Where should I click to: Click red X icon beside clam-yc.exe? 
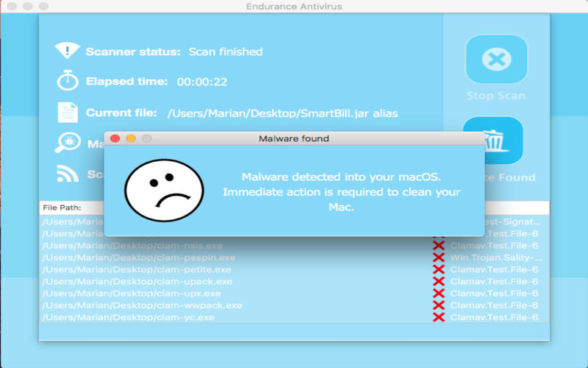click(439, 317)
